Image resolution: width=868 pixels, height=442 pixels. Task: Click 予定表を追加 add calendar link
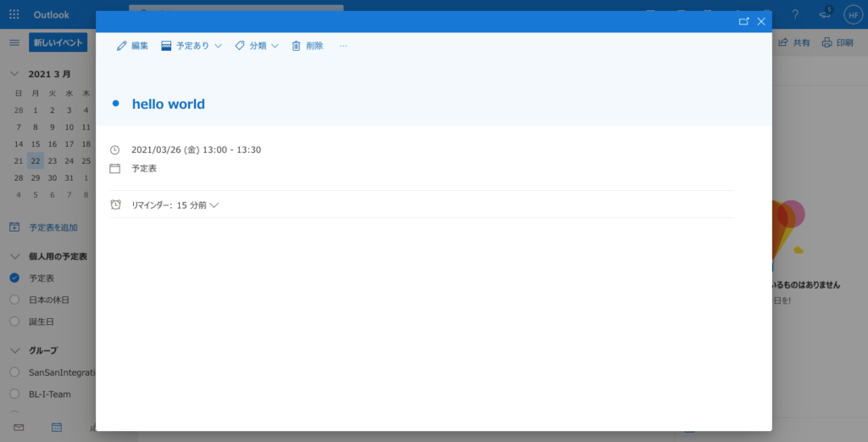(43, 227)
